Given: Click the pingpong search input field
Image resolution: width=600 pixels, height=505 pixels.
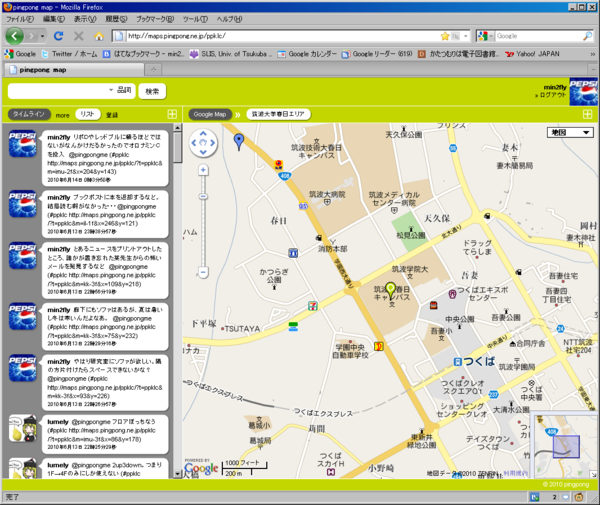Looking at the screenshot, I should point(57,91).
